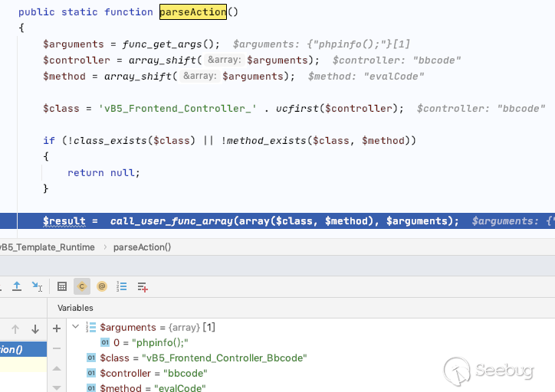Move watch up with triangle icon
Screen dimensions: 555x392
(x=57, y=368)
